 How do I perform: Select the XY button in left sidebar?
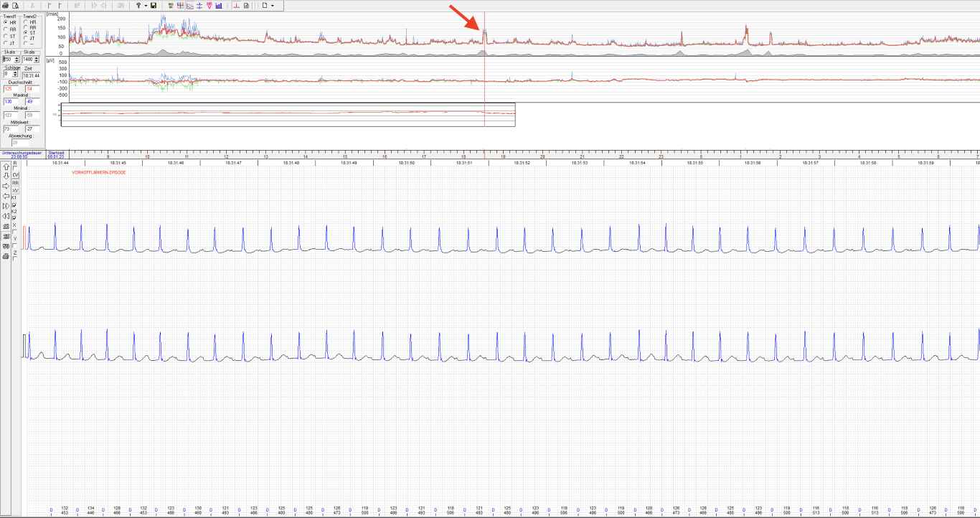[x=16, y=190]
